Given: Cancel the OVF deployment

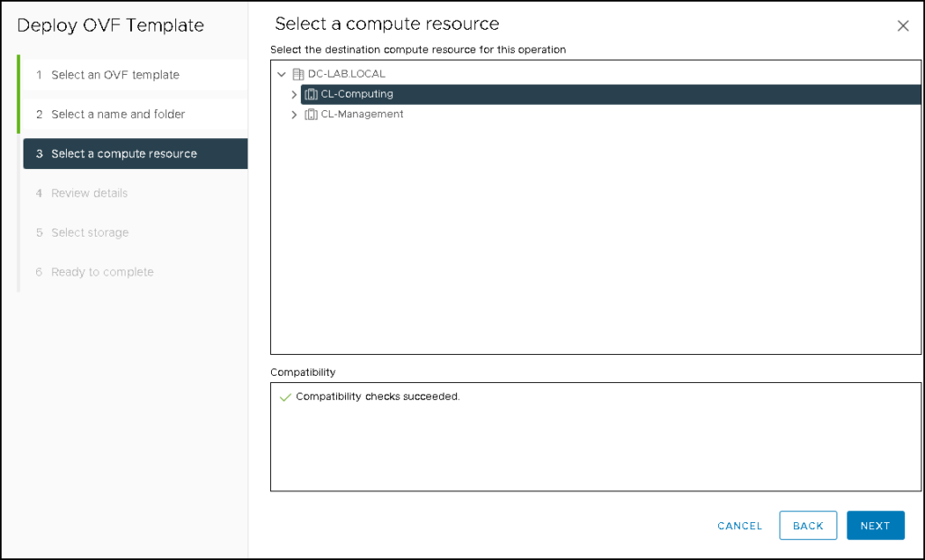Looking at the screenshot, I should coord(740,526).
